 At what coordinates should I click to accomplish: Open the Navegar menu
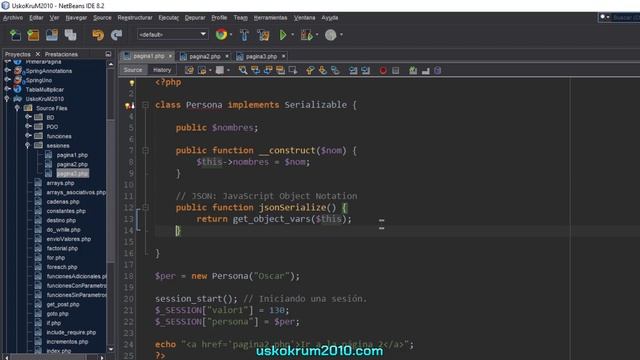(x=76, y=18)
